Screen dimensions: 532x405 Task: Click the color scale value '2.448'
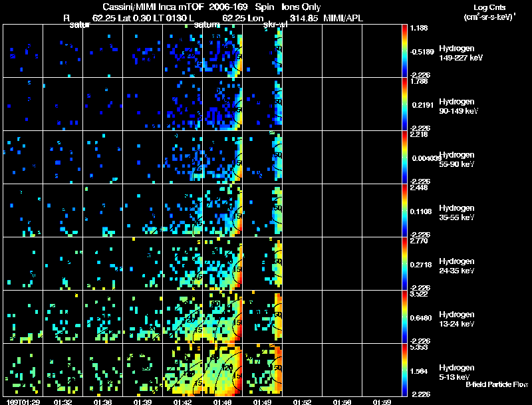(x=420, y=188)
